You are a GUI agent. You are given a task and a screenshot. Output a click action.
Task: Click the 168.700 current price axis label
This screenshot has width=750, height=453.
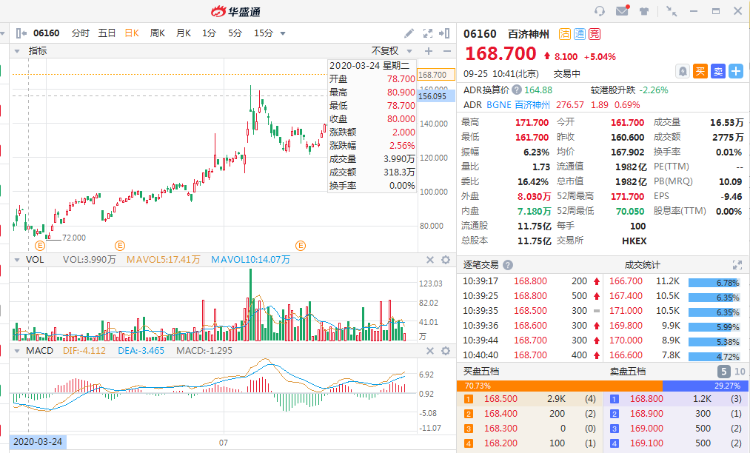click(x=435, y=75)
